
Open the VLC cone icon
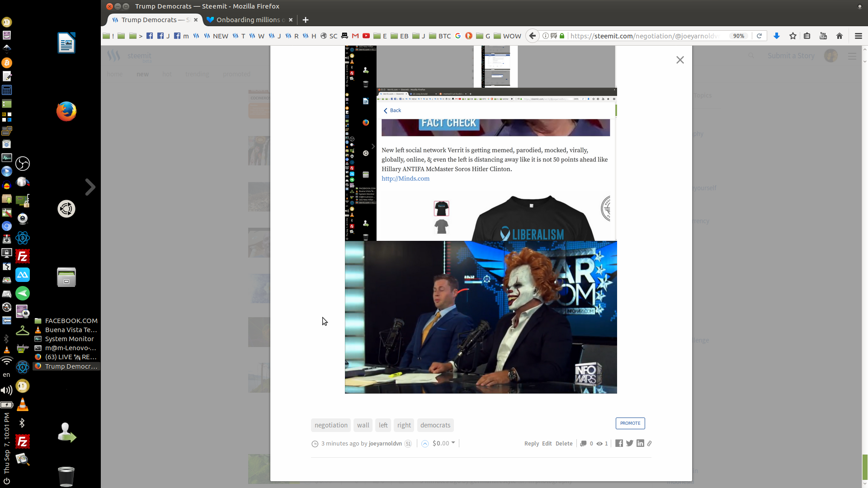click(x=23, y=404)
